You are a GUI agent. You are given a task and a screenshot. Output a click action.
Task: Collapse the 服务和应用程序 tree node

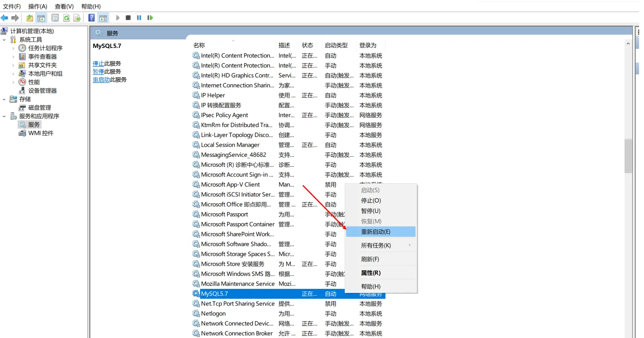(x=4, y=116)
